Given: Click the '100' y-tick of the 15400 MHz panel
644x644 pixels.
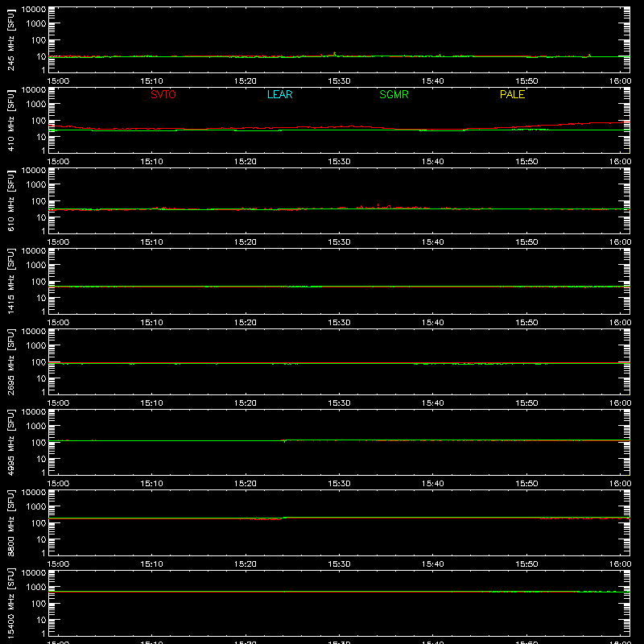Looking at the screenshot, I should point(39,604).
